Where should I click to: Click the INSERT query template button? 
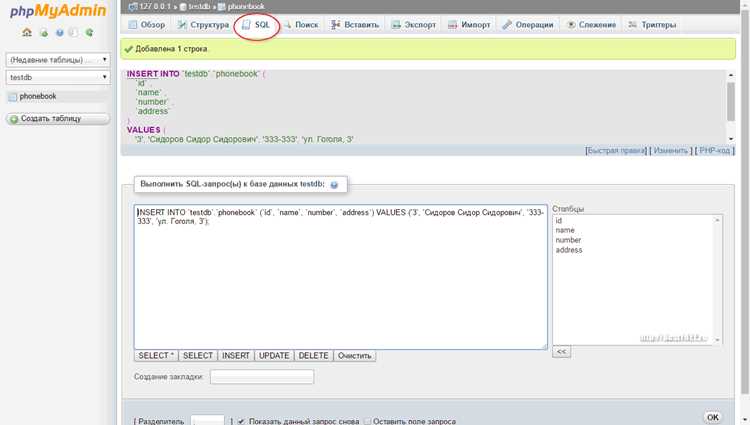tap(236, 356)
